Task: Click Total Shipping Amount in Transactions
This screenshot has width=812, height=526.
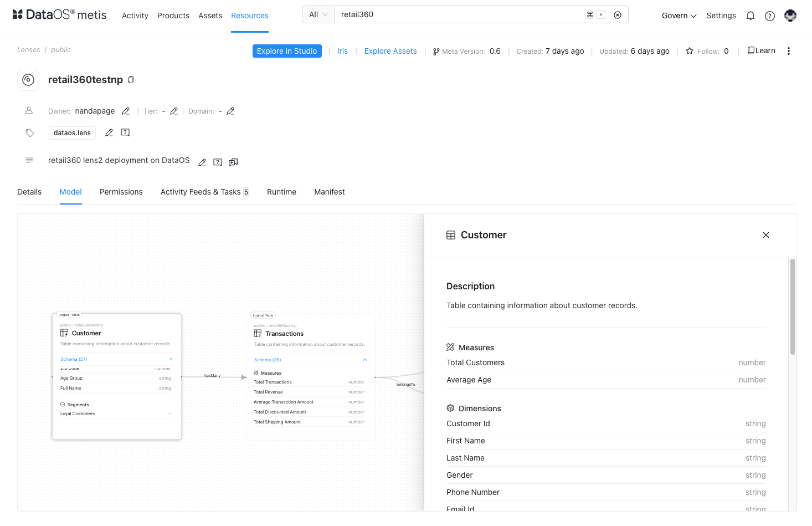Action: (x=309, y=422)
